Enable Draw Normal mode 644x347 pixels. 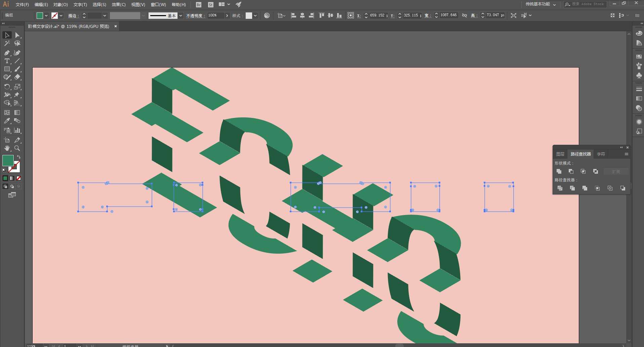5,186
